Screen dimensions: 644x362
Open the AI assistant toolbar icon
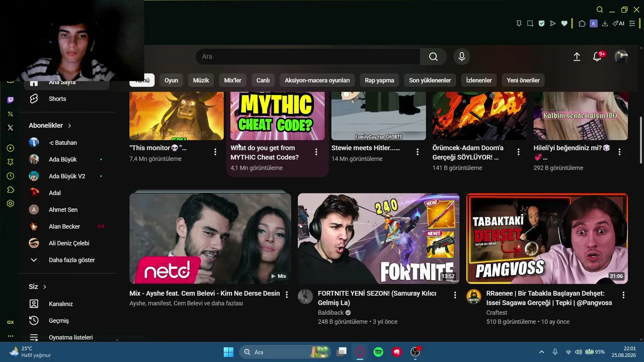click(618, 23)
